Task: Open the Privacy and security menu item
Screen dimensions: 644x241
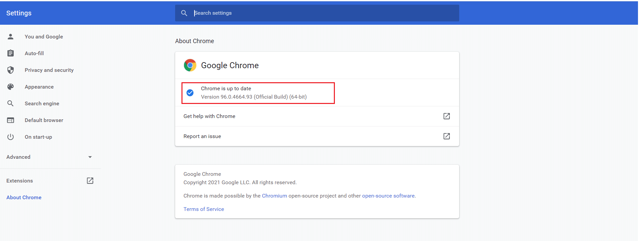Action: pos(49,70)
